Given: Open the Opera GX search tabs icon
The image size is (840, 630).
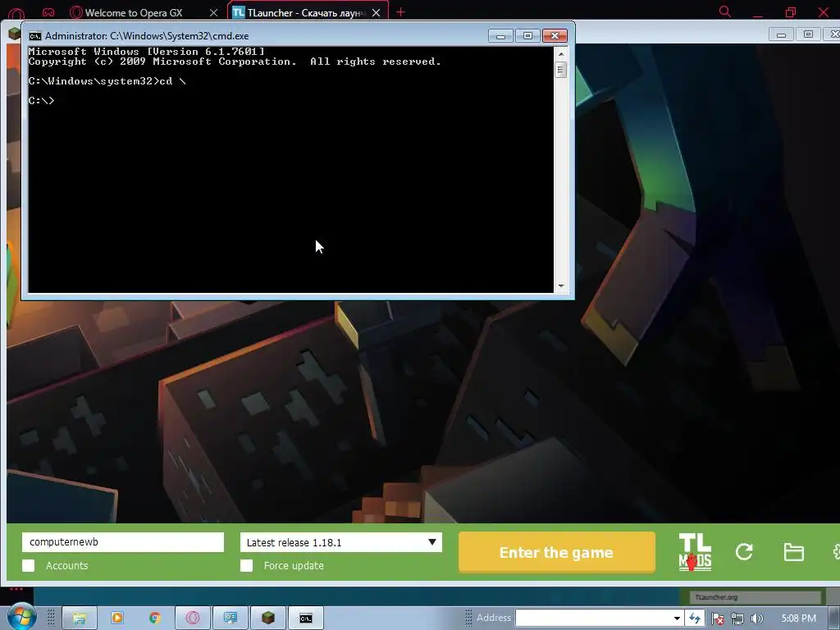Looking at the screenshot, I should pyautogui.click(x=725, y=11).
